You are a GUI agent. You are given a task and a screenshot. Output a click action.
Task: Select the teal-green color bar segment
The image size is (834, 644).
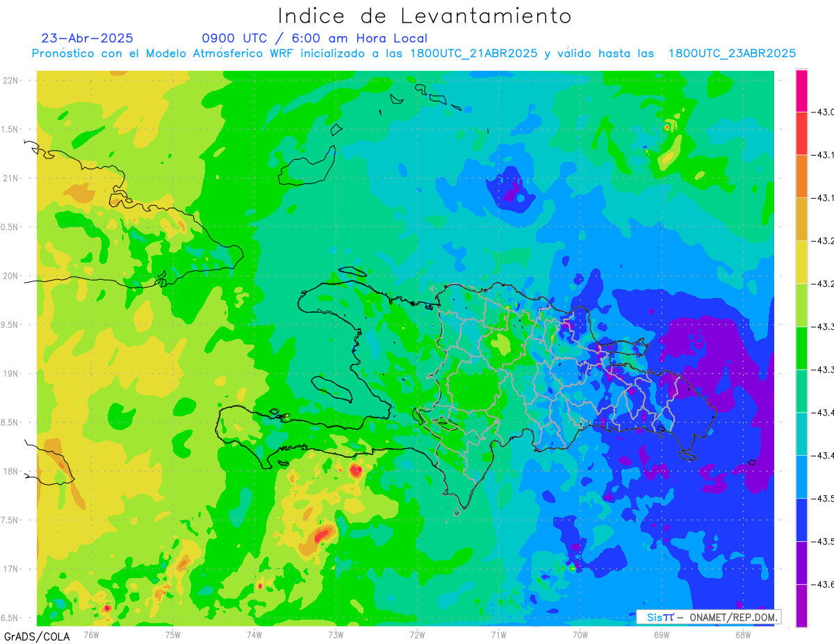801,391
